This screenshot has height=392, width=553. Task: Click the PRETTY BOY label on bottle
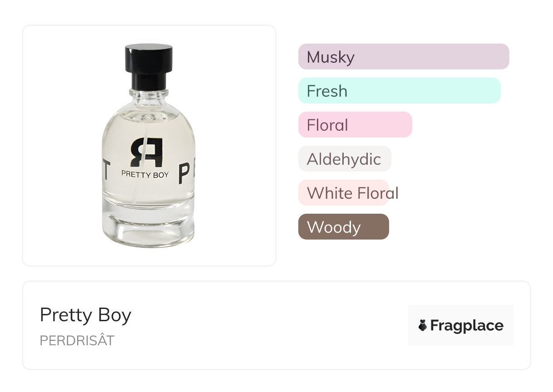145,174
